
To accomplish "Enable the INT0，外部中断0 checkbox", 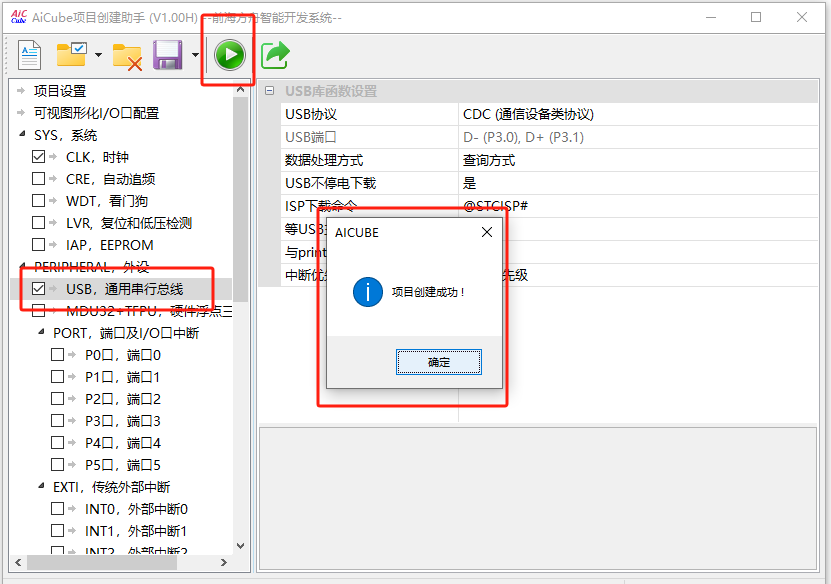I will pos(57,509).
